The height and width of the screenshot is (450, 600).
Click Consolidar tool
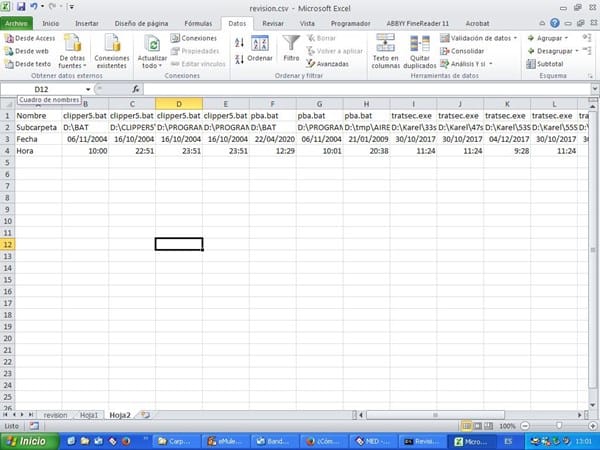coord(462,51)
